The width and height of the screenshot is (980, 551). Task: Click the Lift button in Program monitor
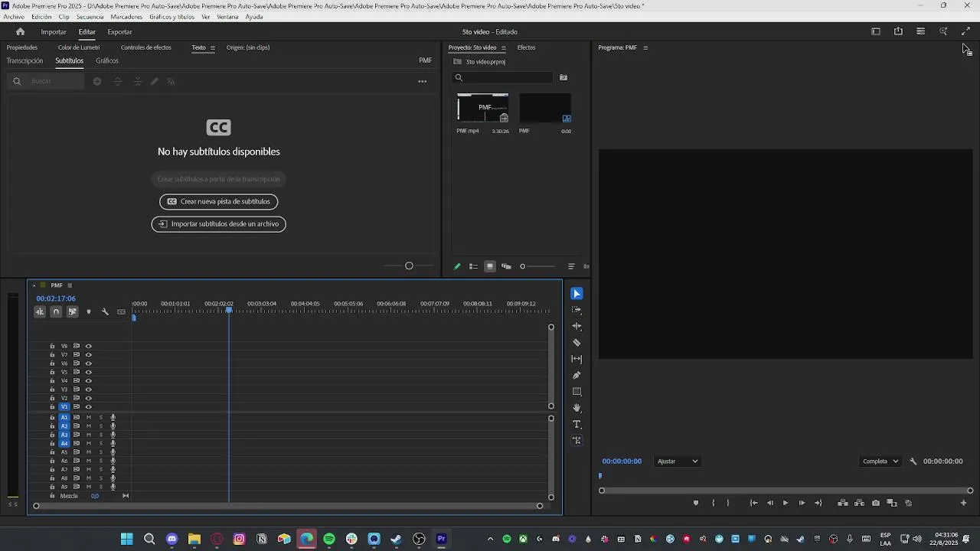(843, 503)
